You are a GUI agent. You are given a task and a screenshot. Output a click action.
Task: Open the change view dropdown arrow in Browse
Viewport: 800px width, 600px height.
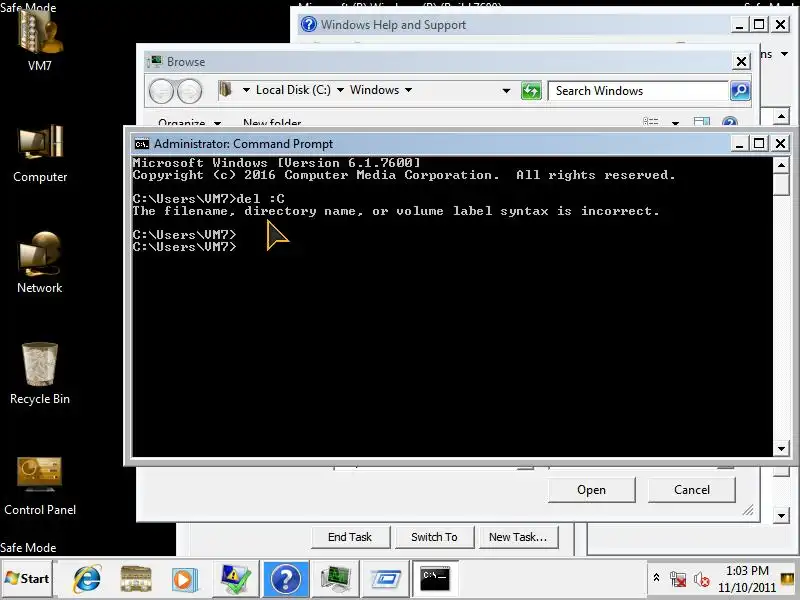pyautogui.click(x=675, y=122)
